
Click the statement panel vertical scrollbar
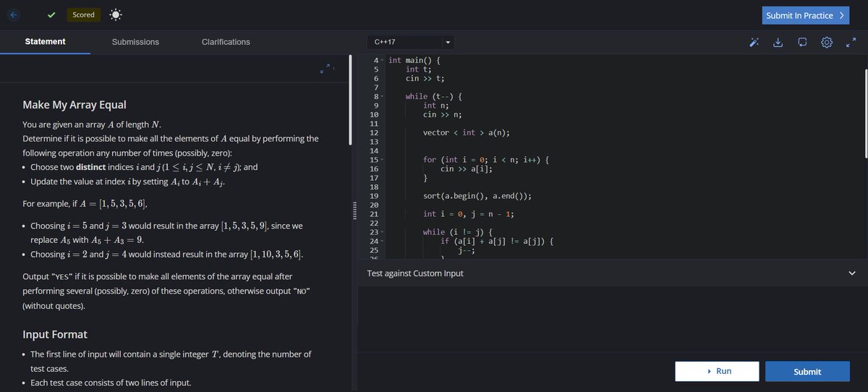point(351,101)
